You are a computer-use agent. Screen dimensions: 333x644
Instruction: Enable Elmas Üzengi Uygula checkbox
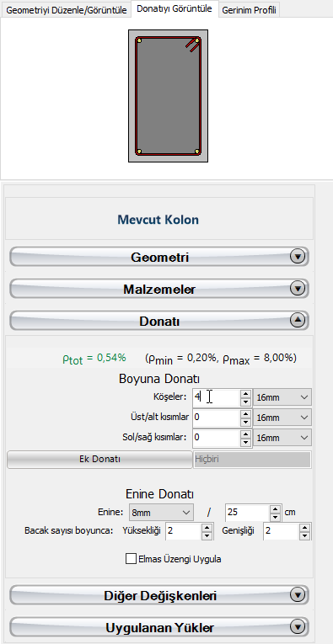pos(131,559)
